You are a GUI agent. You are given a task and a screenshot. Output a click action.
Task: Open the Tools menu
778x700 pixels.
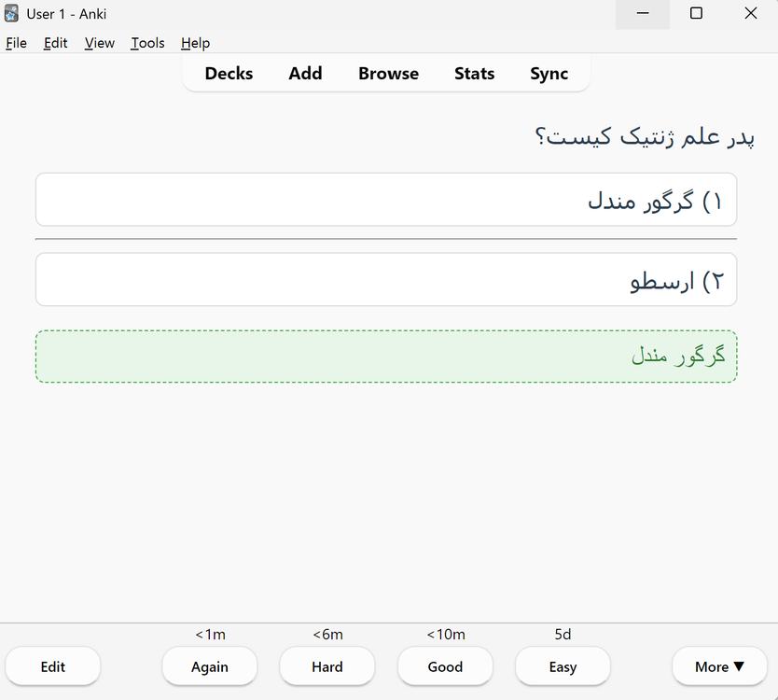pos(147,43)
